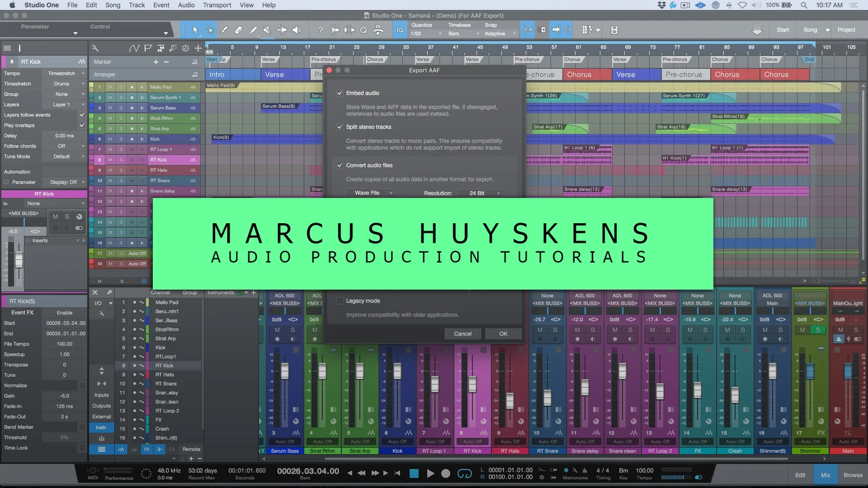The image size is (868, 488).
Task: Open the Tune Mode Default dropdown
Action: pos(65,157)
